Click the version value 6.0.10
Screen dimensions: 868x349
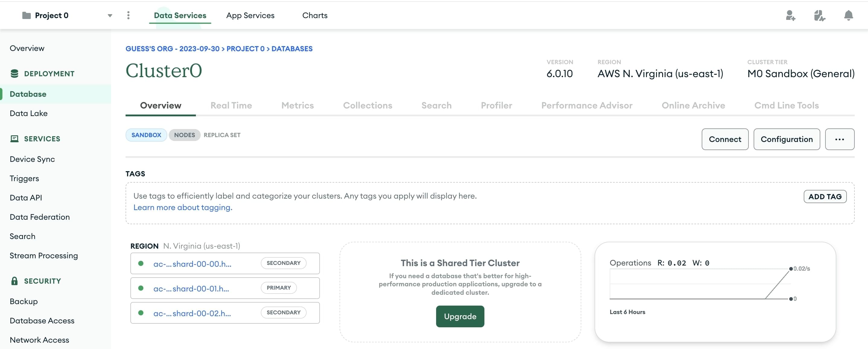tap(559, 74)
